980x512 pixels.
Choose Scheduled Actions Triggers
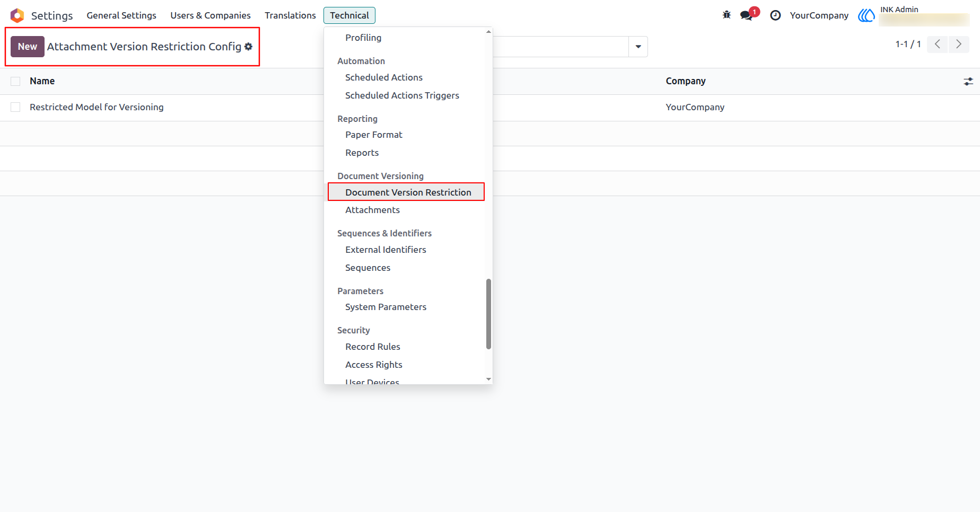(x=402, y=95)
